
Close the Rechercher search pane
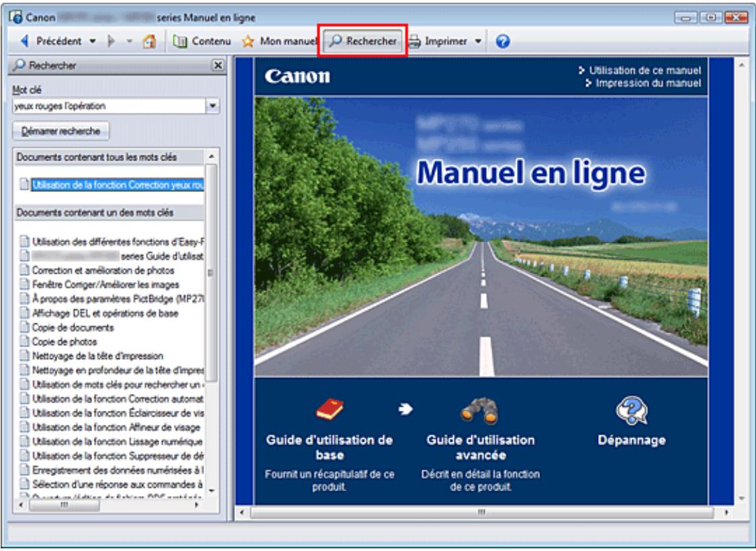[218, 65]
